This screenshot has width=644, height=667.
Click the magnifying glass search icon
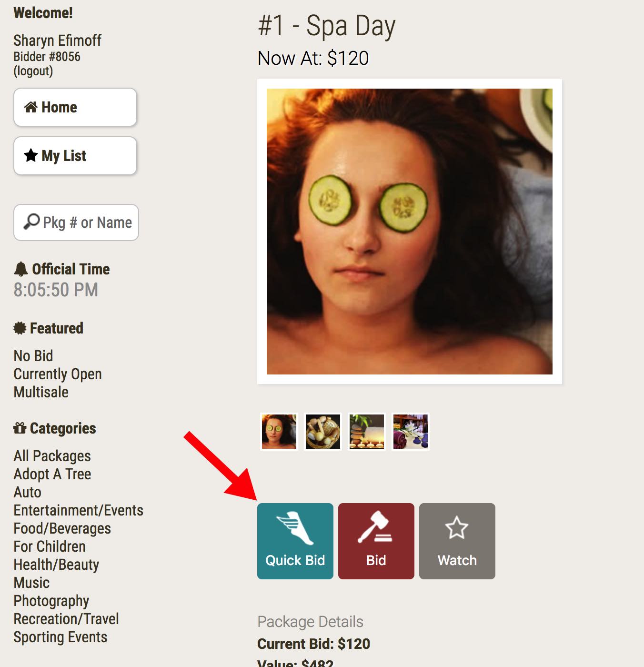tap(32, 222)
